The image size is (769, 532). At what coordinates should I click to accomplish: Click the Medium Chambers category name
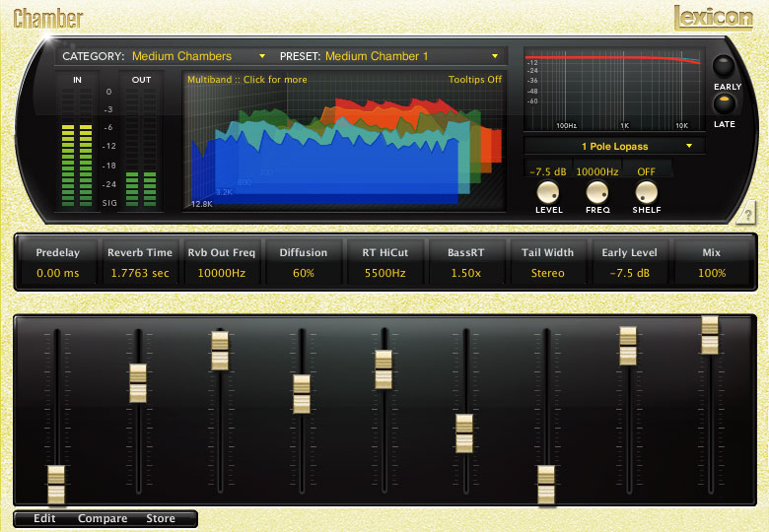pyautogui.click(x=181, y=56)
